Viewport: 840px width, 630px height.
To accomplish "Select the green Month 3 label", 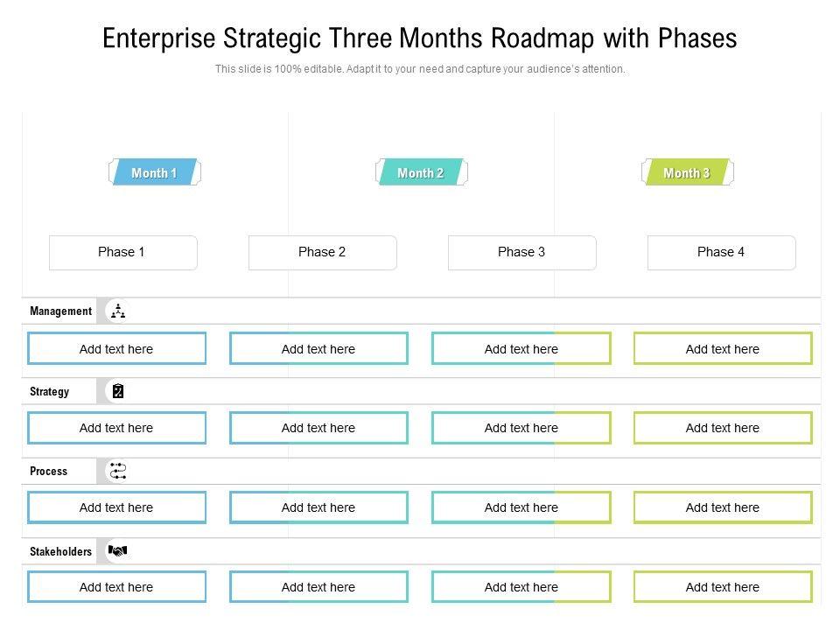I will pos(687,173).
